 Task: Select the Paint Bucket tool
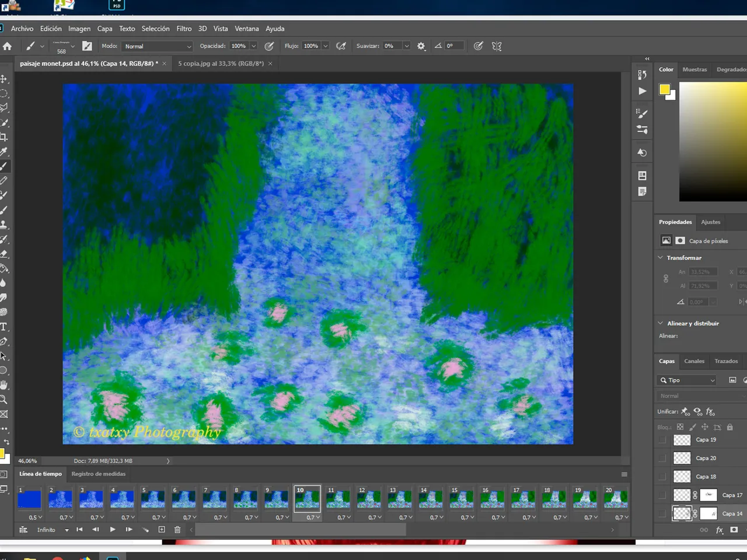tap(4, 268)
